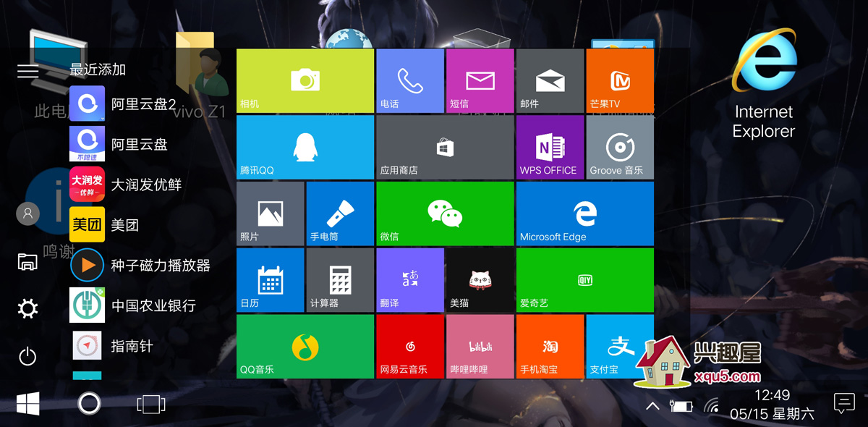The height and width of the screenshot is (427, 868).
Task: Open File Explorer from the start rail
Action: [27, 261]
